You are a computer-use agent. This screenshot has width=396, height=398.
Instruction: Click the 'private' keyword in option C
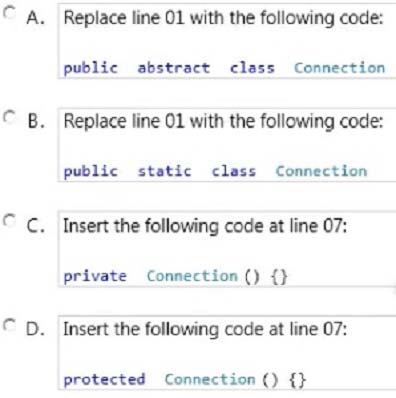[x=95, y=277]
